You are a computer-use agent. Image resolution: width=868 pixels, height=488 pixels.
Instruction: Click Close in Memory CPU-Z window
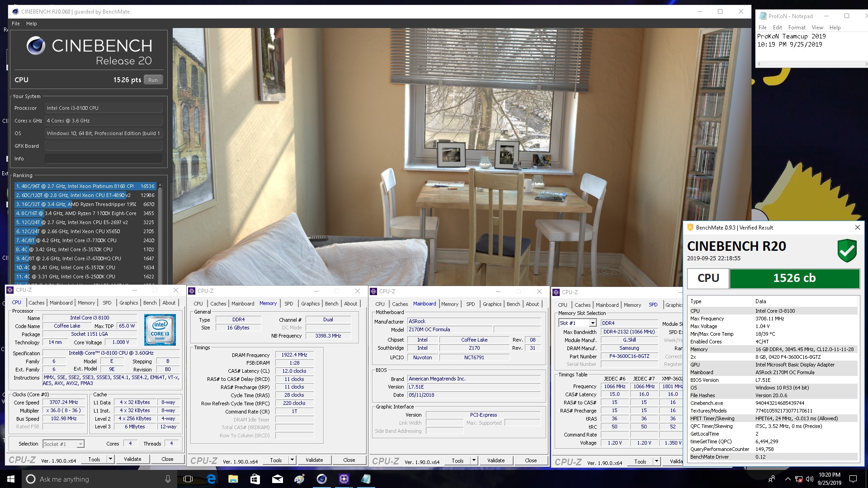point(349,460)
